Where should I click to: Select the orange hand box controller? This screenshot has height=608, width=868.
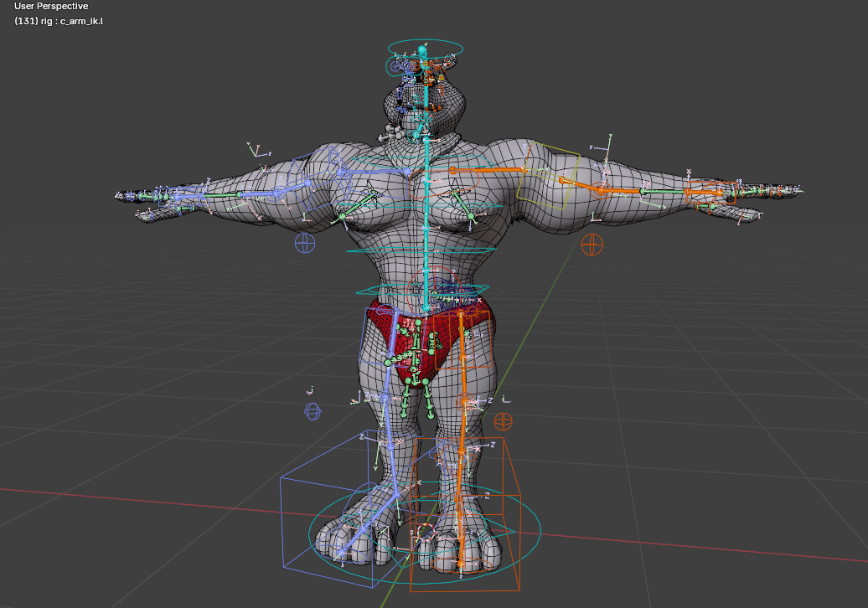[x=710, y=192]
